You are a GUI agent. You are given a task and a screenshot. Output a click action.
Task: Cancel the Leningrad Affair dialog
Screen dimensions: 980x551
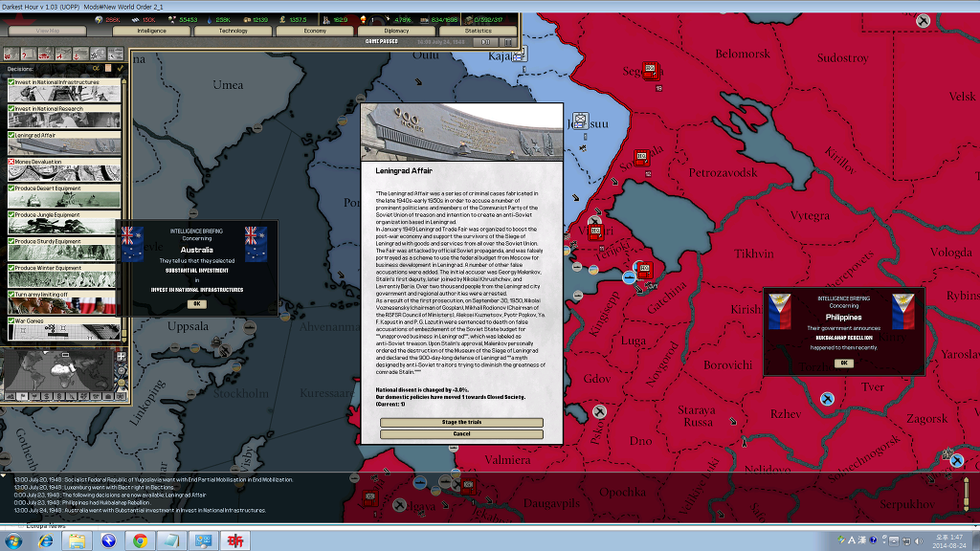(461, 434)
